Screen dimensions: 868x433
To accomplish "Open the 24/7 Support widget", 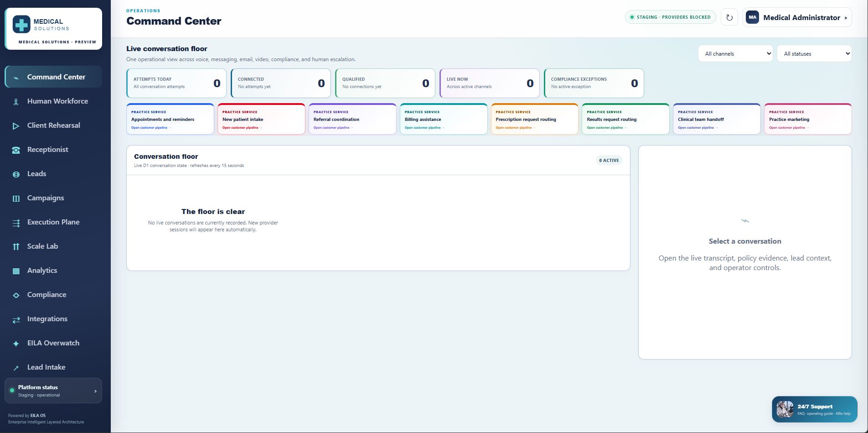I will pos(814,409).
